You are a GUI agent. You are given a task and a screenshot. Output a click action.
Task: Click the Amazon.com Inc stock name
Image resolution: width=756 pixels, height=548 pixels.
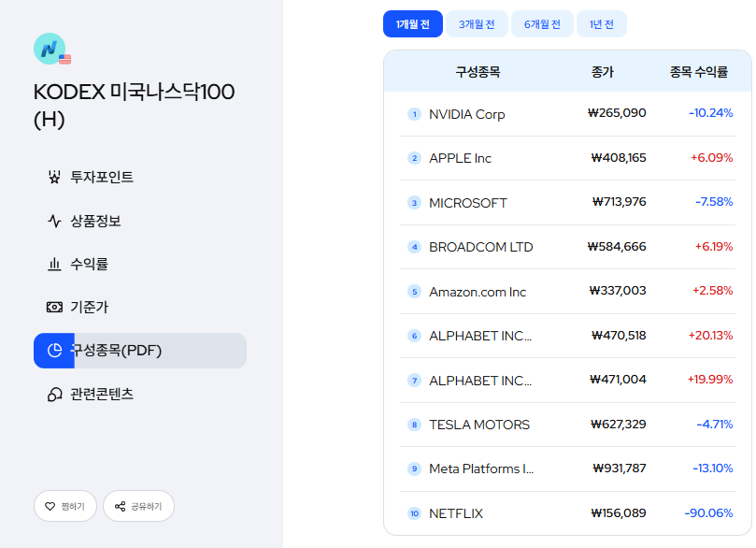pyautogui.click(x=478, y=292)
